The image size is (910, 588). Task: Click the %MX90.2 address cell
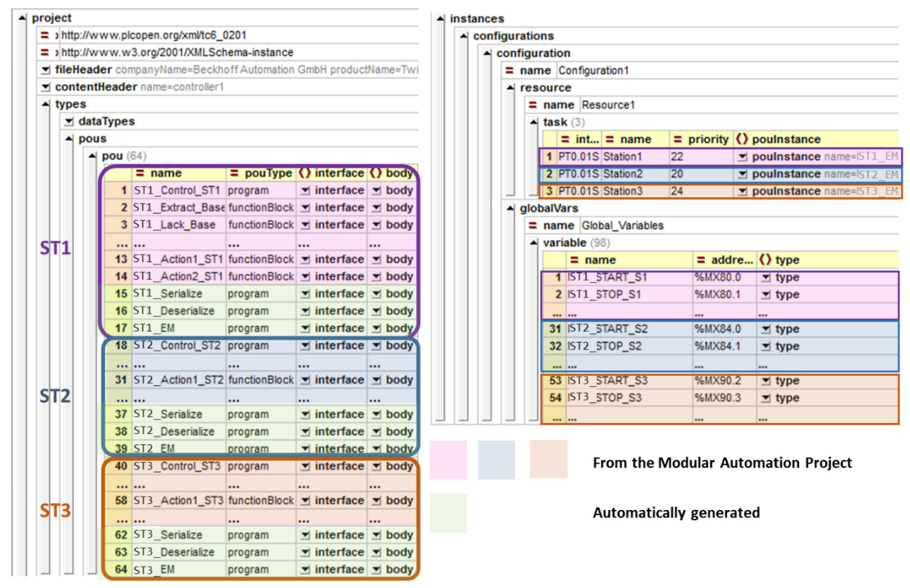(718, 381)
